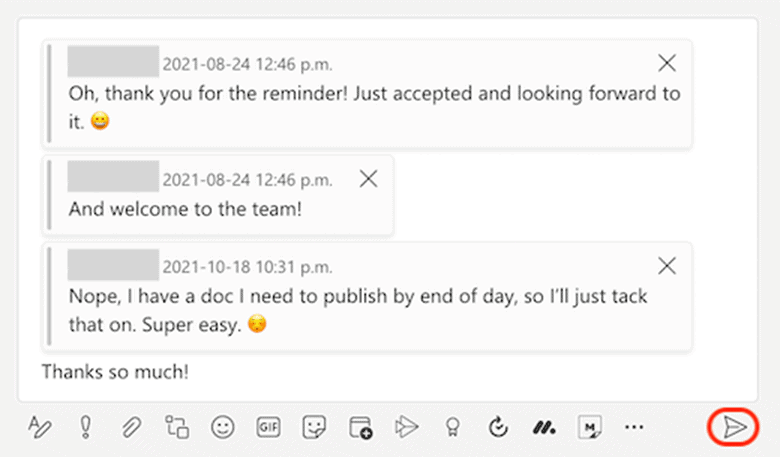This screenshot has height=457, width=780.
Task: Attach a file using paperclip icon
Action: [x=131, y=427]
